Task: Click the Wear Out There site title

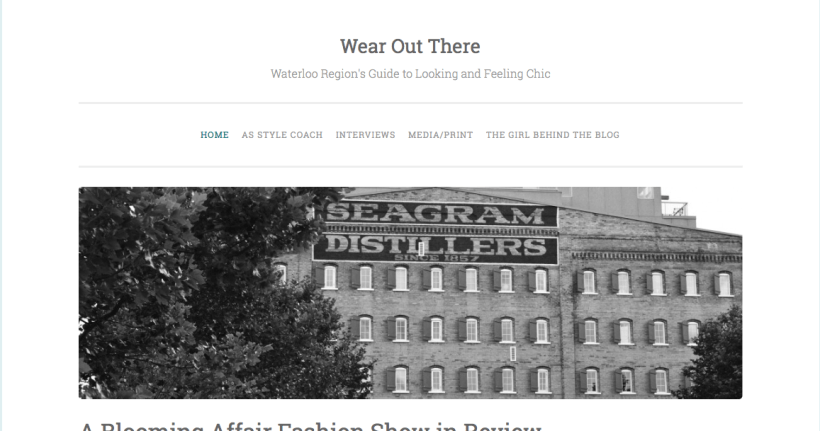Action: click(410, 46)
